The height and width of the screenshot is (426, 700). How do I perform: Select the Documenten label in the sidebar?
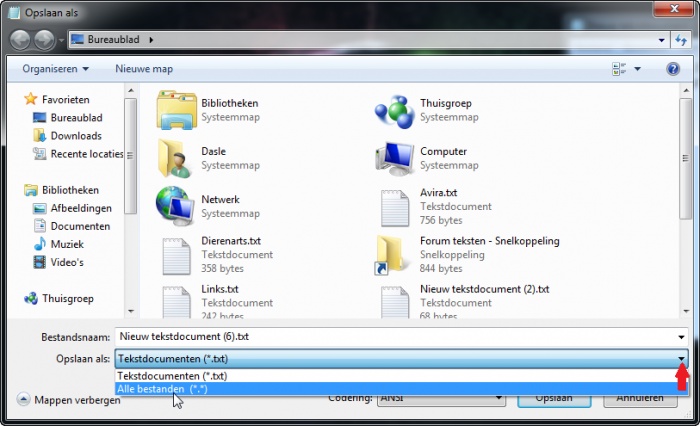coord(80,226)
